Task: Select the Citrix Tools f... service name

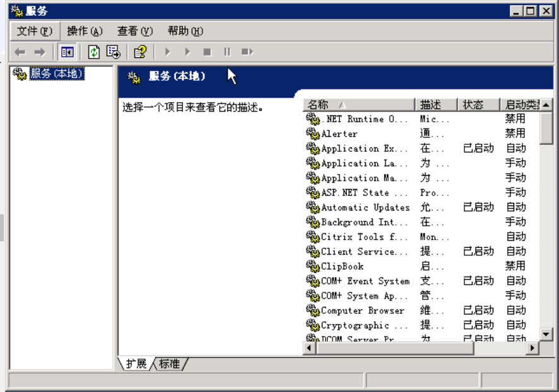Action: pyautogui.click(x=364, y=237)
